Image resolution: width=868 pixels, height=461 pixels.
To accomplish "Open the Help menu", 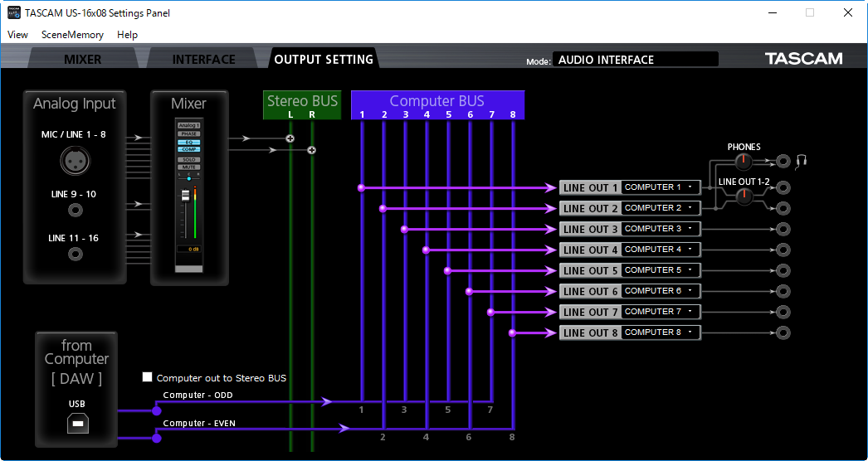I will pos(127,34).
